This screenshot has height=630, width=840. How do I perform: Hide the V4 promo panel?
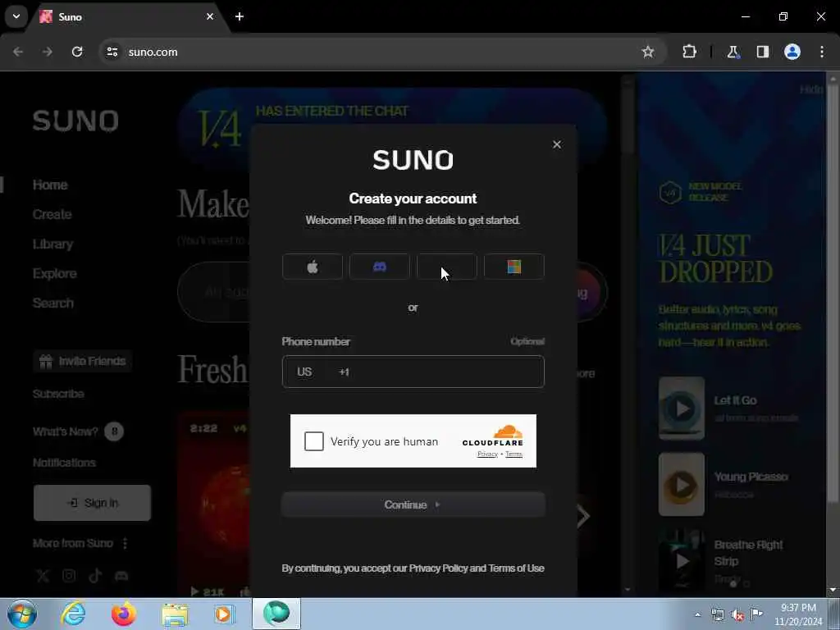click(810, 89)
